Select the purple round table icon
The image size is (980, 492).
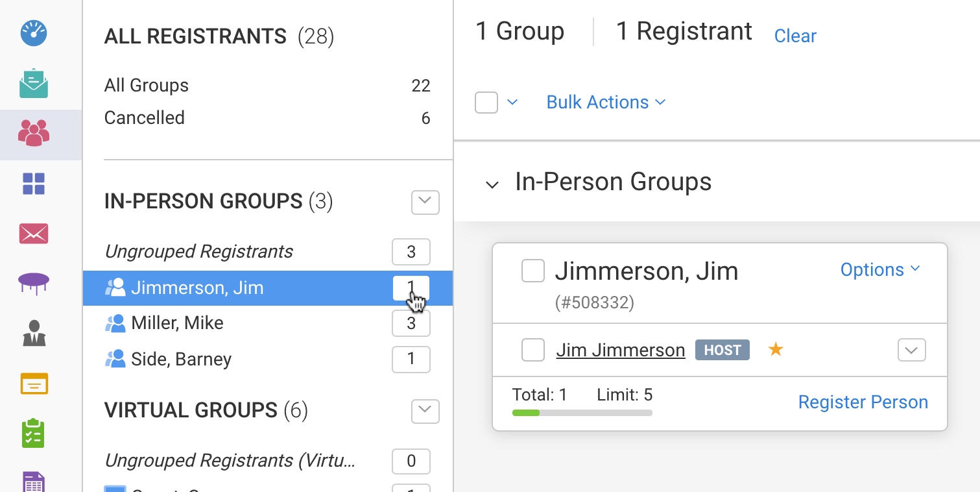click(x=34, y=283)
